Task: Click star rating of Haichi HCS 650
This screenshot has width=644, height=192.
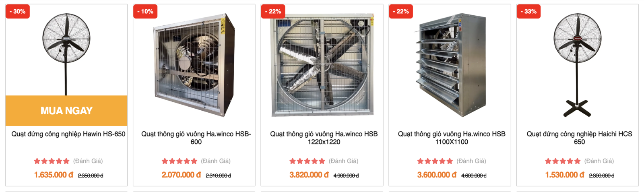Action: click(563, 161)
